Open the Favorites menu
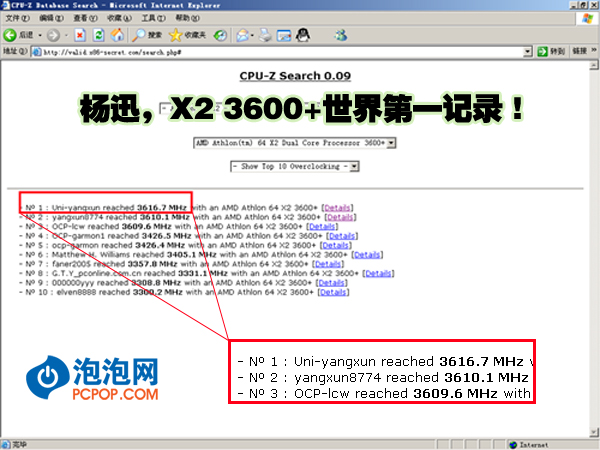The width and height of the screenshot is (600, 450). point(119,18)
